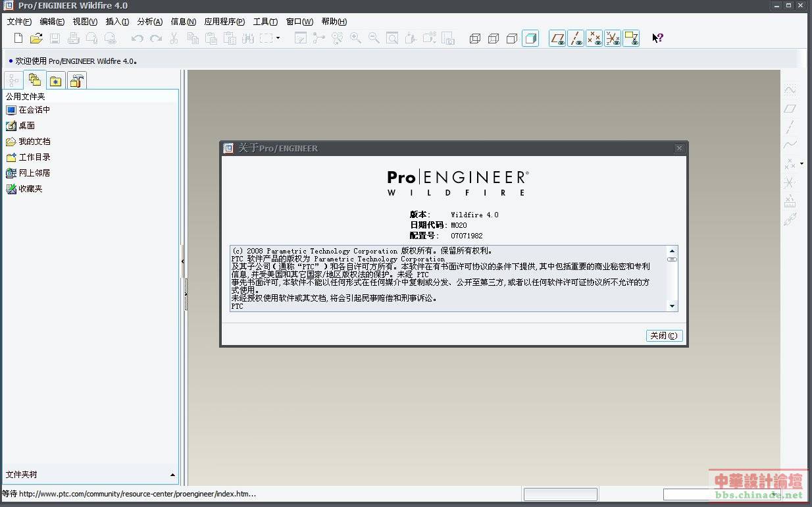Open the 应用程序(P) menu
The image size is (812, 507).
click(224, 22)
